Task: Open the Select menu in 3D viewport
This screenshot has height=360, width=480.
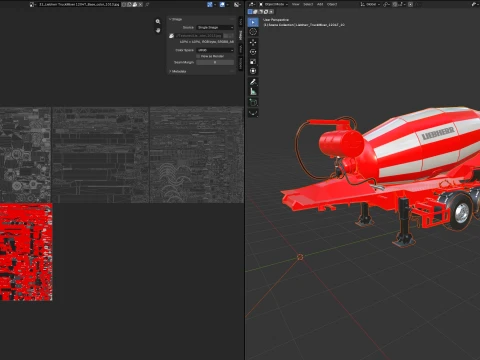Action: click(308, 4)
